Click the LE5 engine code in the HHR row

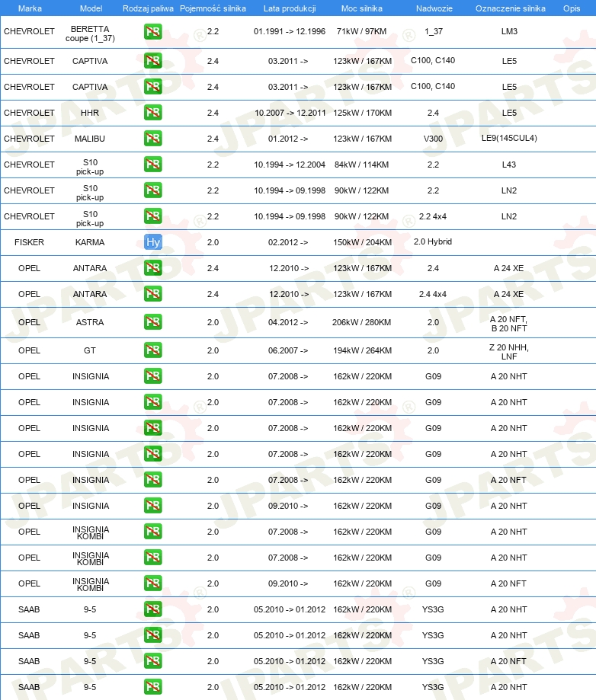pyautogui.click(x=509, y=113)
